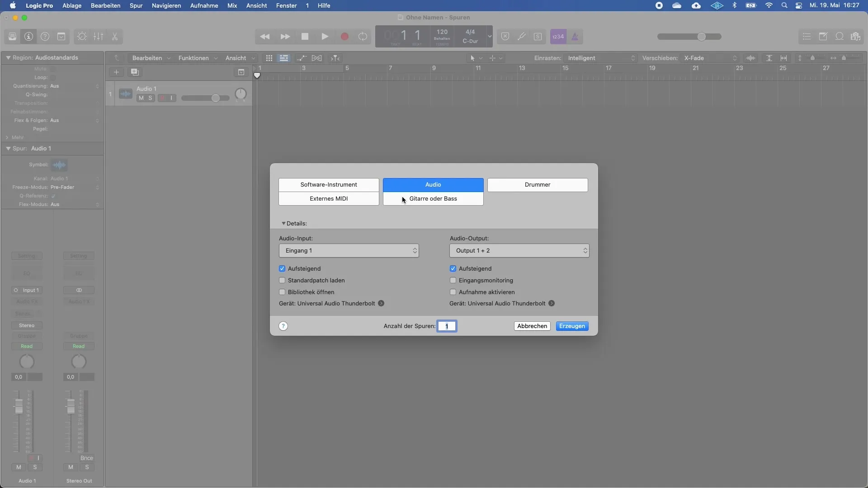
Task: Open the Library panel icon
Action: coord(12,37)
